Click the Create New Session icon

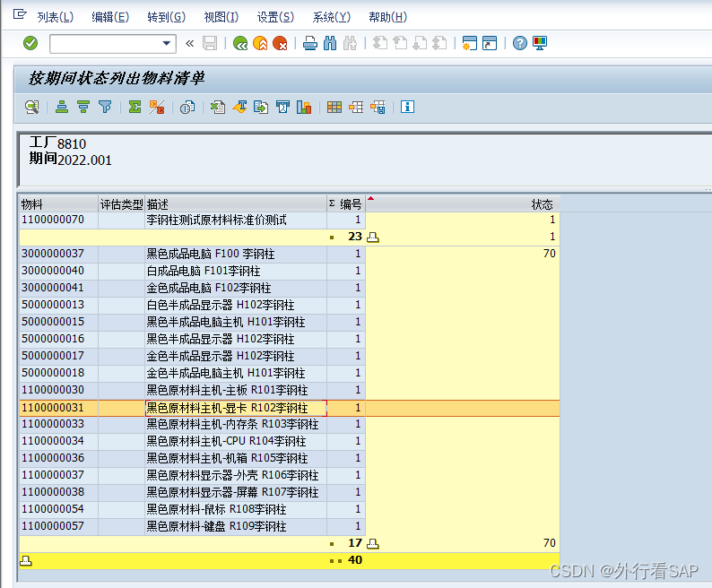click(x=470, y=44)
